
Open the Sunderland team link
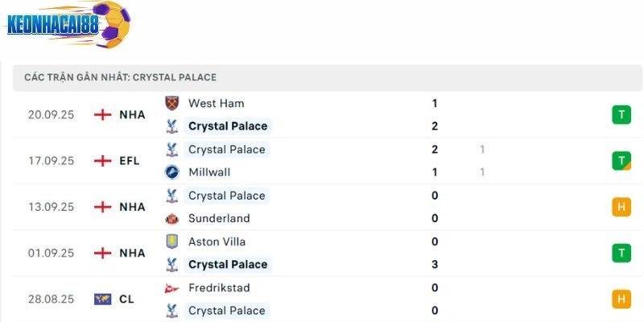point(219,218)
